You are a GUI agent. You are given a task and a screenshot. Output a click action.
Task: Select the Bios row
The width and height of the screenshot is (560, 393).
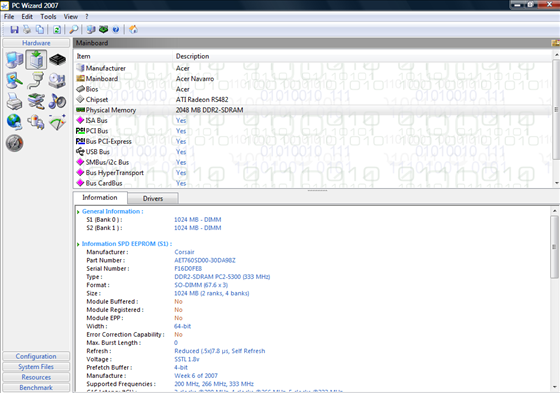(313, 89)
